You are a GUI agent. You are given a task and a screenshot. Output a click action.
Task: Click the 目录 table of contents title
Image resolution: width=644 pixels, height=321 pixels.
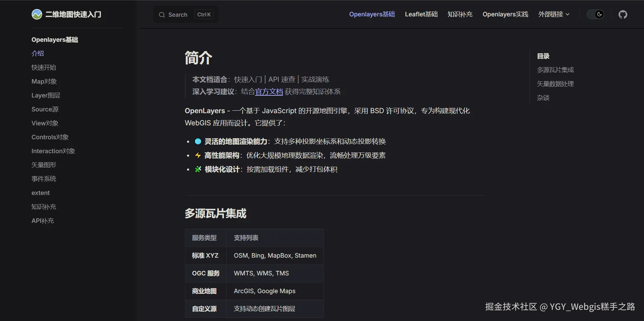543,56
